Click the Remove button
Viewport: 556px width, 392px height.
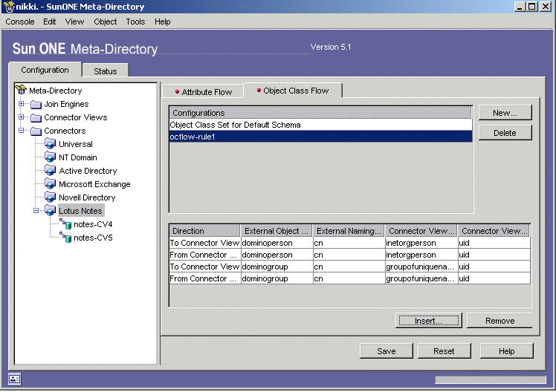point(500,321)
